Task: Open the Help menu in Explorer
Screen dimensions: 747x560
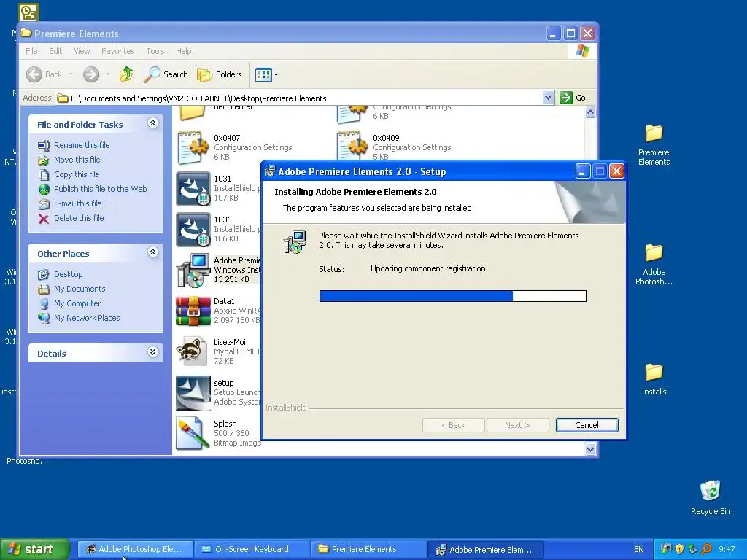Action: [x=183, y=51]
